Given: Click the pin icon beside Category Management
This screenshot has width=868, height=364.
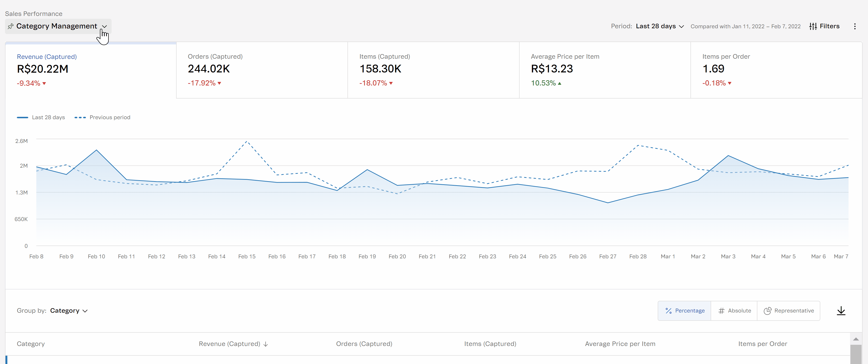Looking at the screenshot, I should coord(11,26).
